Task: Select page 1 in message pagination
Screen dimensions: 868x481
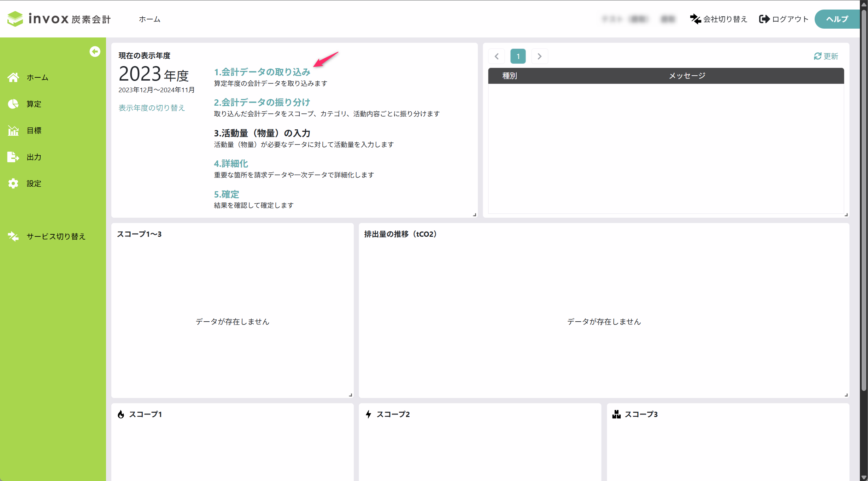Action: 518,56
